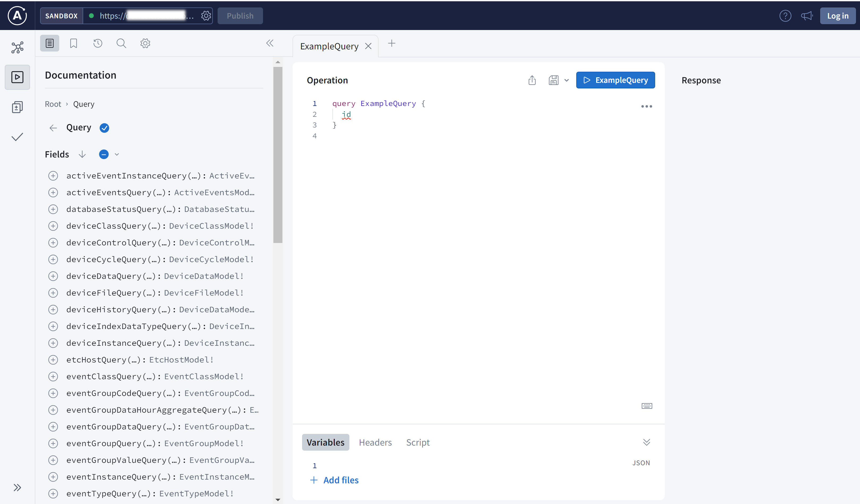This screenshot has width=860, height=504.
Task: Switch to the Script tab
Action: coord(418,442)
